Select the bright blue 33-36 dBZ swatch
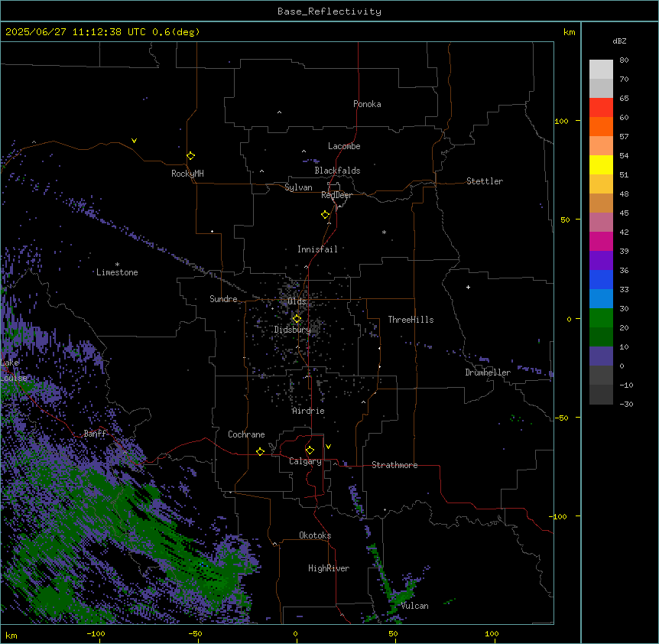659x644 pixels. tap(601, 279)
